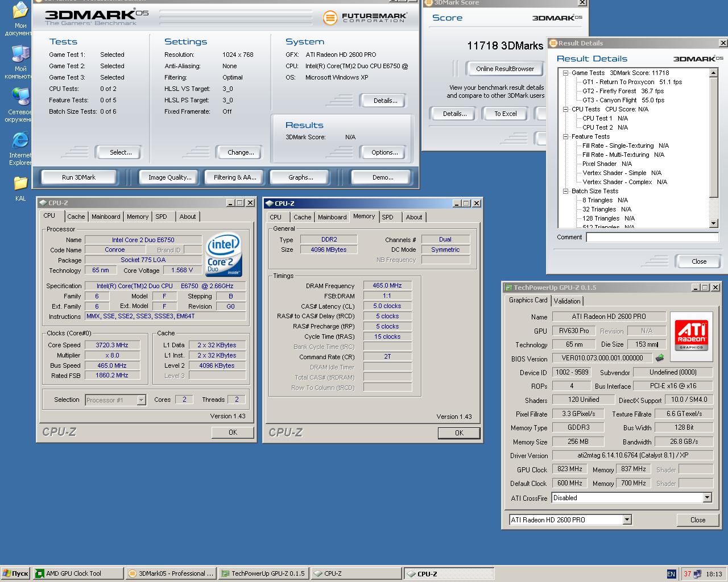
Task: Open the KAL folder on desktop
Action: coord(20,188)
